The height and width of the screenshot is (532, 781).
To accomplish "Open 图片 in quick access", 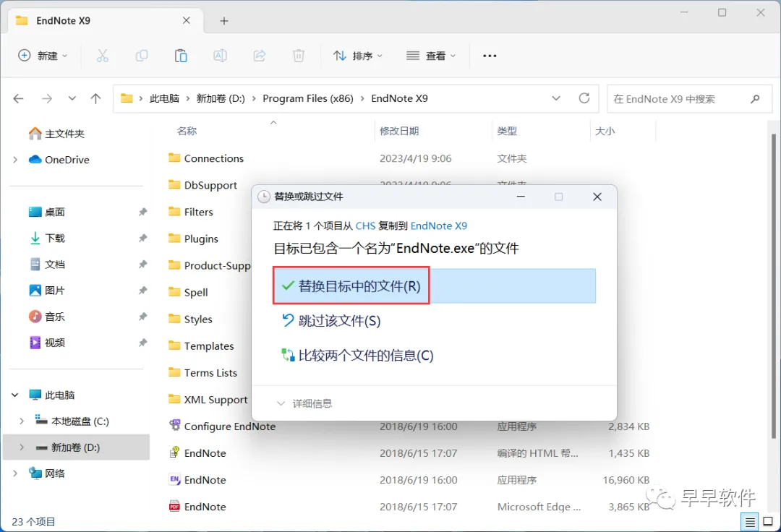I will (47, 291).
